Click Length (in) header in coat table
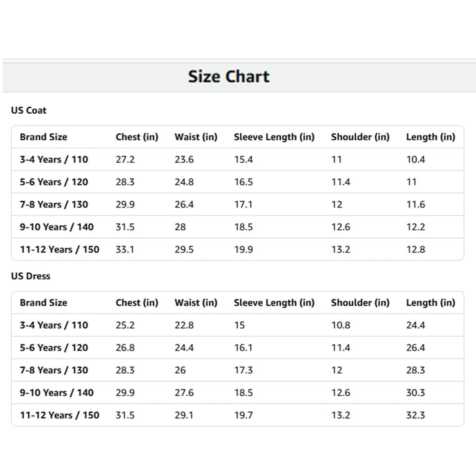476x476 pixels. [x=430, y=137]
